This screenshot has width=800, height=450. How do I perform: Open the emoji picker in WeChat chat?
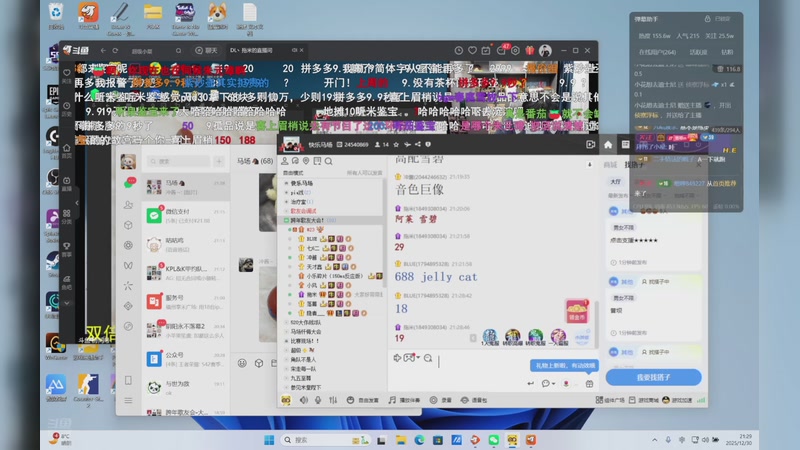coord(242,363)
